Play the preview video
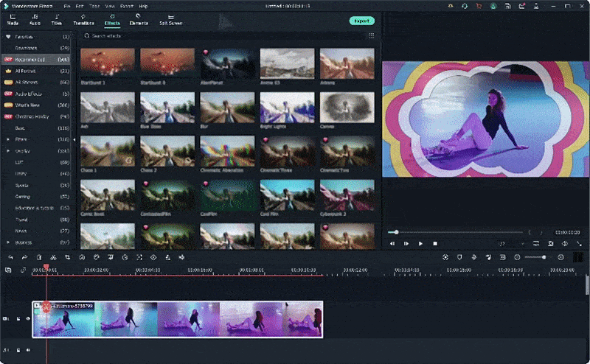The height and width of the screenshot is (364, 590). [x=420, y=243]
